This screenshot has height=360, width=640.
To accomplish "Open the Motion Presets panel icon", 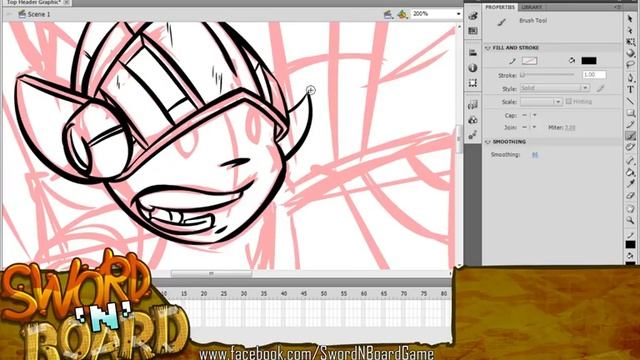I will pyautogui.click(x=473, y=135).
